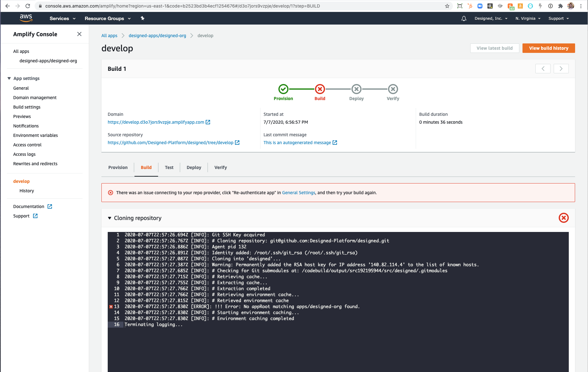Open the notifications bell

coord(464,18)
